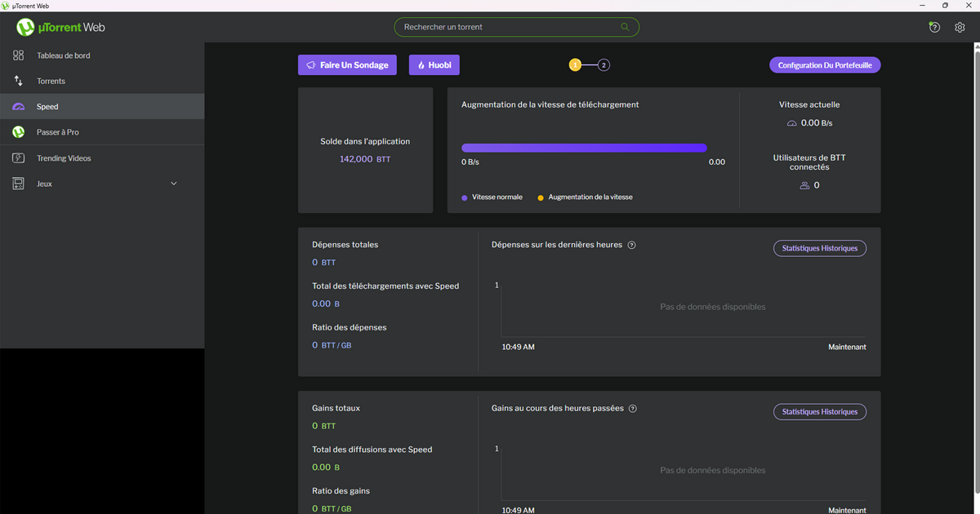Viewport: 980px width, 514px height.
Task: Select step 2 in the wizard stepper
Action: coord(604,64)
